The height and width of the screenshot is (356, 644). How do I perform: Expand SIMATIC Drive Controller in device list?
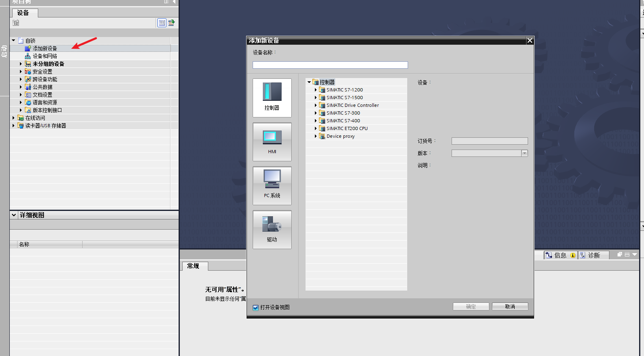click(x=316, y=105)
